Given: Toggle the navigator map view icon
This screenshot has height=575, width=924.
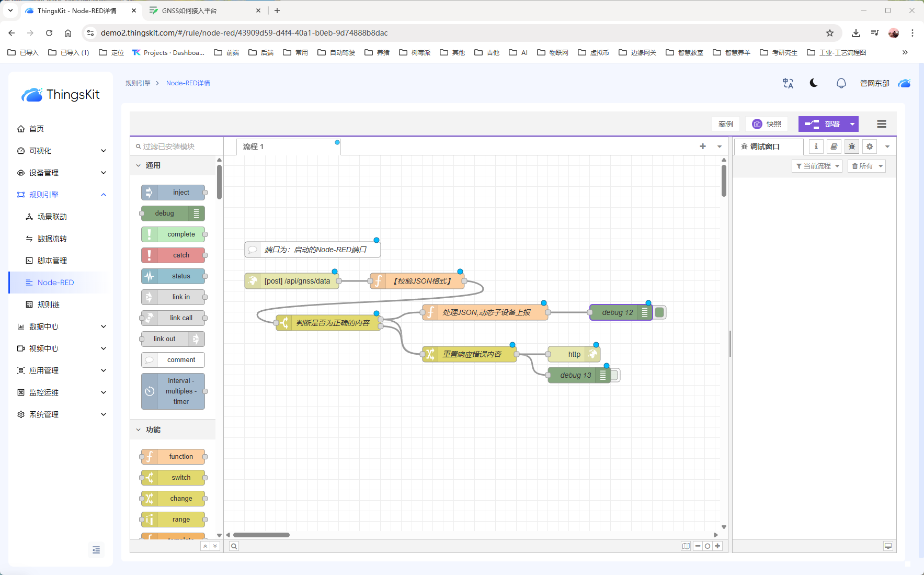Looking at the screenshot, I should 686,546.
